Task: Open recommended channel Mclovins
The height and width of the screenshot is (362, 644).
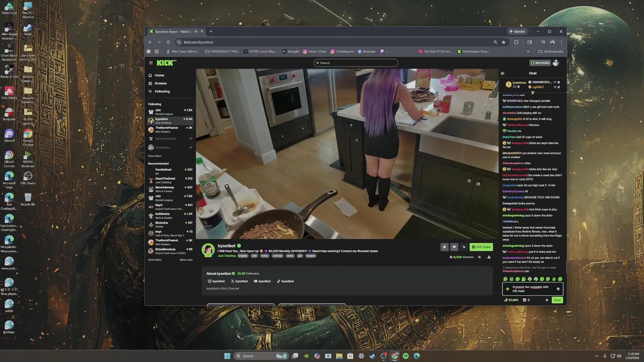Action: click(170, 224)
